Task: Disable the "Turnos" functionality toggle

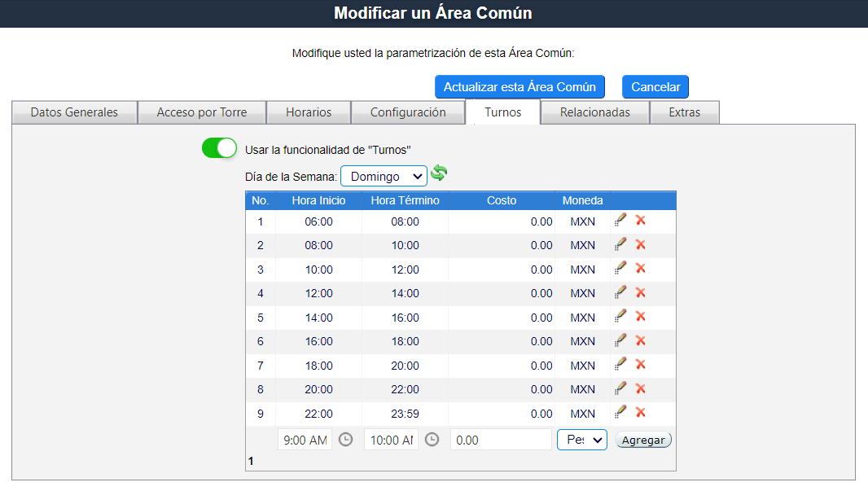Action: coord(219,149)
